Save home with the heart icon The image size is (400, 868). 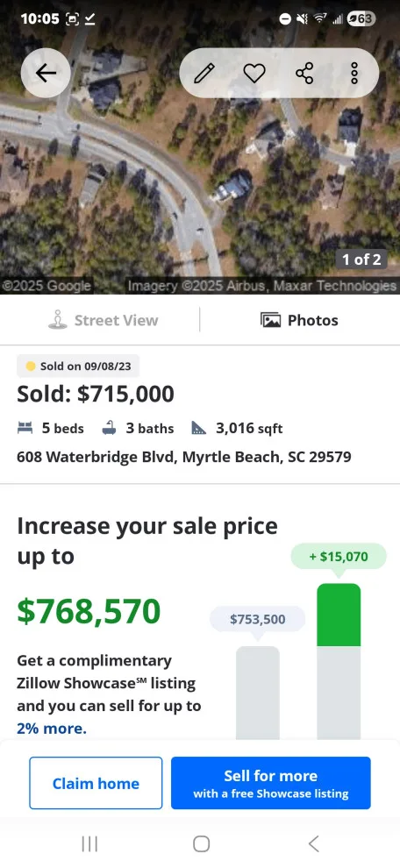pyautogui.click(x=254, y=73)
